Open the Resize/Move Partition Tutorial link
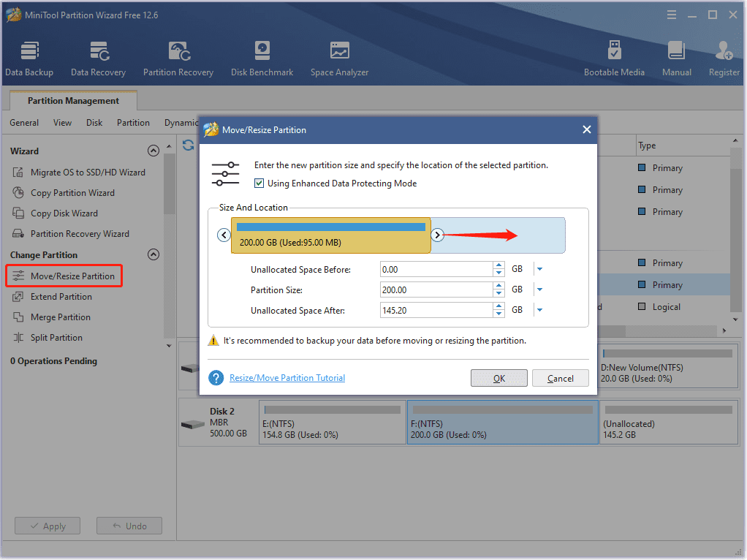747x560 pixels. [x=287, y=377]
